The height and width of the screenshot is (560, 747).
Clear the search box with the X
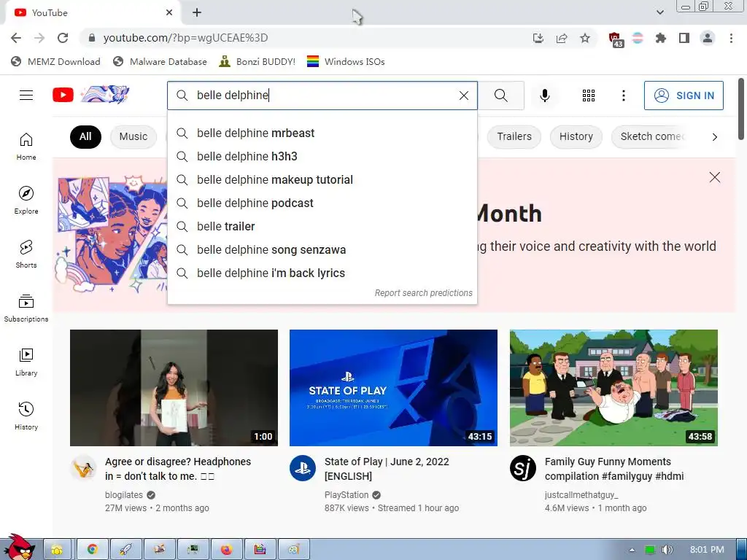pos(463,96)
